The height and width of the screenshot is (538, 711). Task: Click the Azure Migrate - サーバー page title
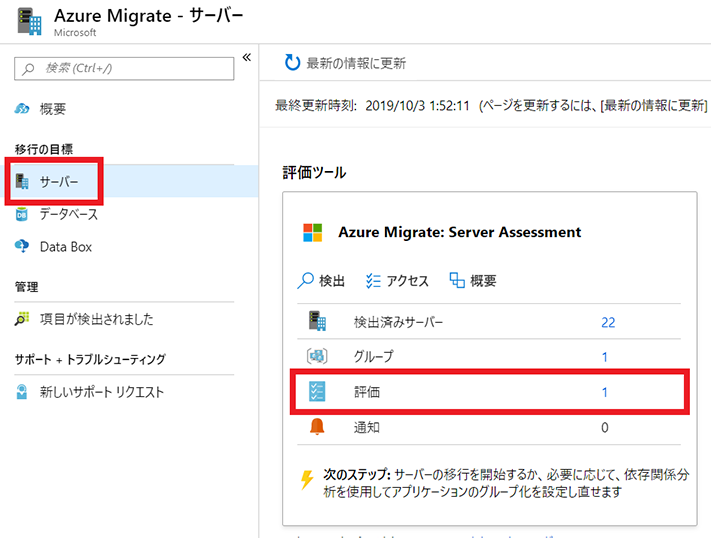(149, 16)
